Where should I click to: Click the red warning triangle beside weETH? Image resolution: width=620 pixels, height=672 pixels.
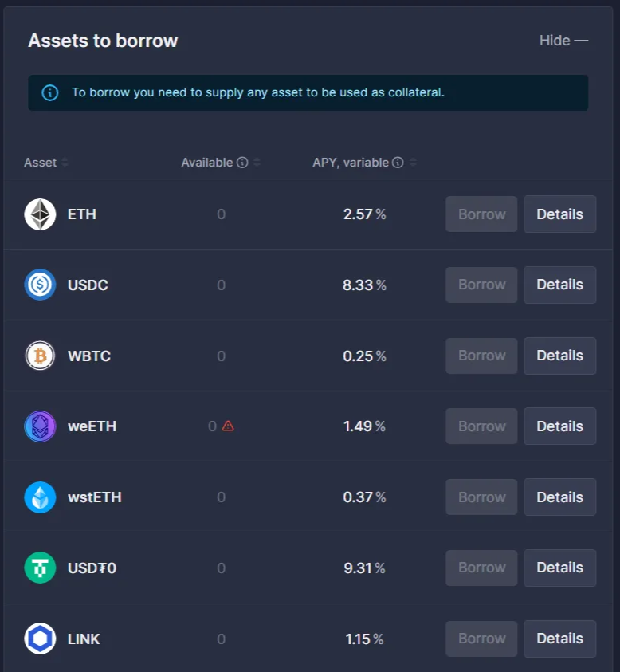point(228,426)
